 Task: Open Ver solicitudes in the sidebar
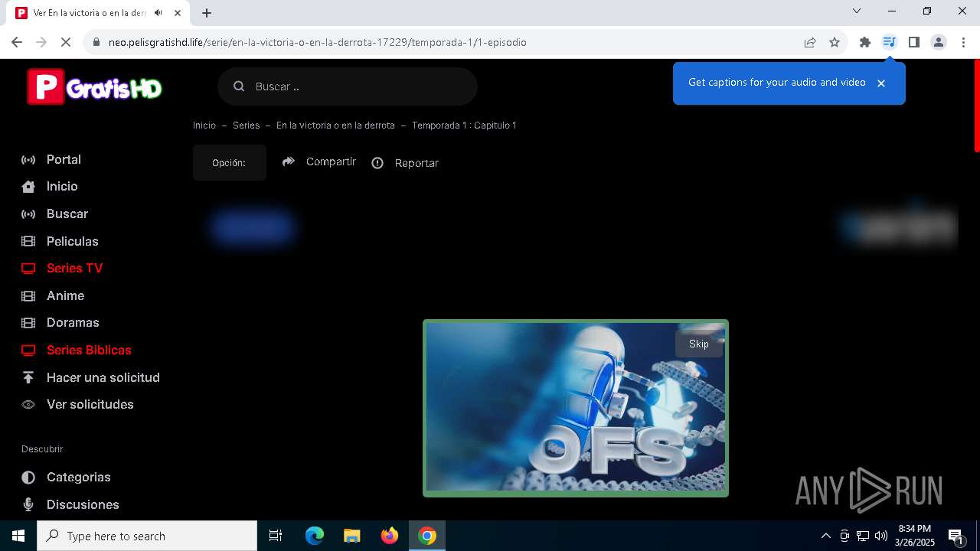click(x=90, y=404)
